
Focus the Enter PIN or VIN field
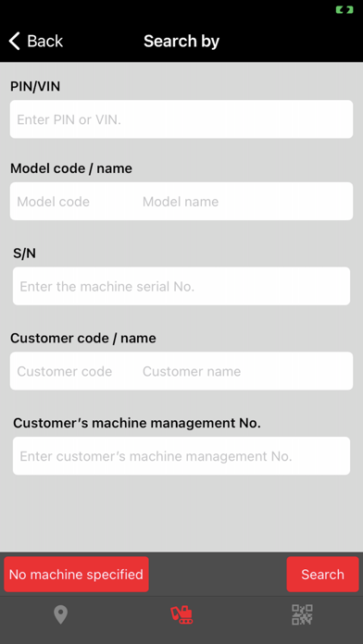point(181,119)
